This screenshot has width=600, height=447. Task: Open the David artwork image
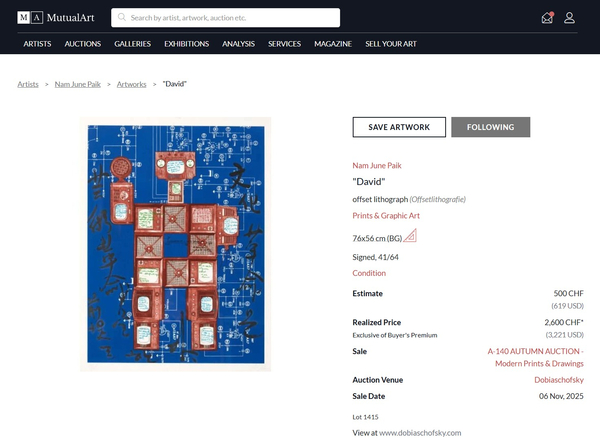[175, 243]
